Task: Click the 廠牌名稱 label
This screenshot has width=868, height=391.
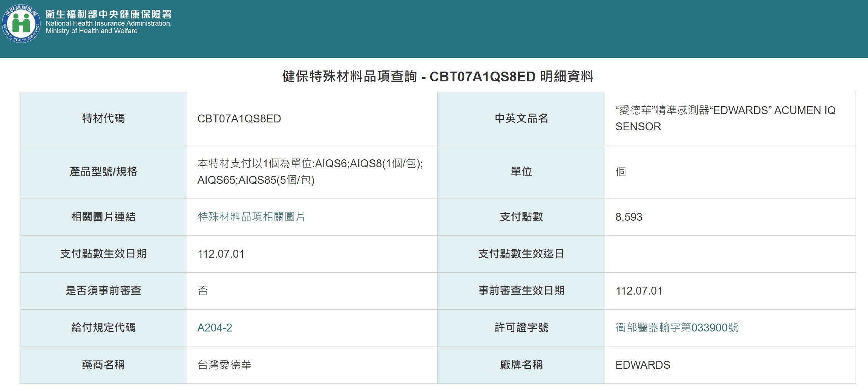Action: pyautogui.click(x=521, y=365)
